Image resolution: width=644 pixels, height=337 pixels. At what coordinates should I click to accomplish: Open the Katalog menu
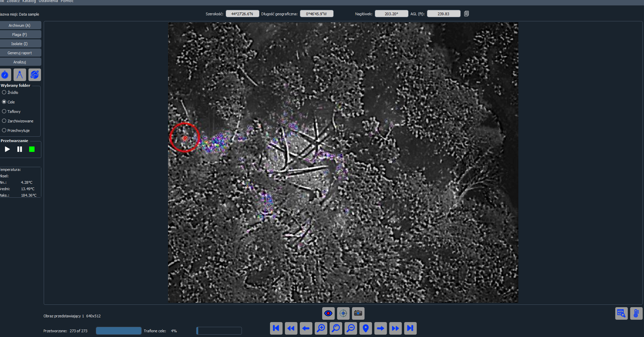pos(29,1)
